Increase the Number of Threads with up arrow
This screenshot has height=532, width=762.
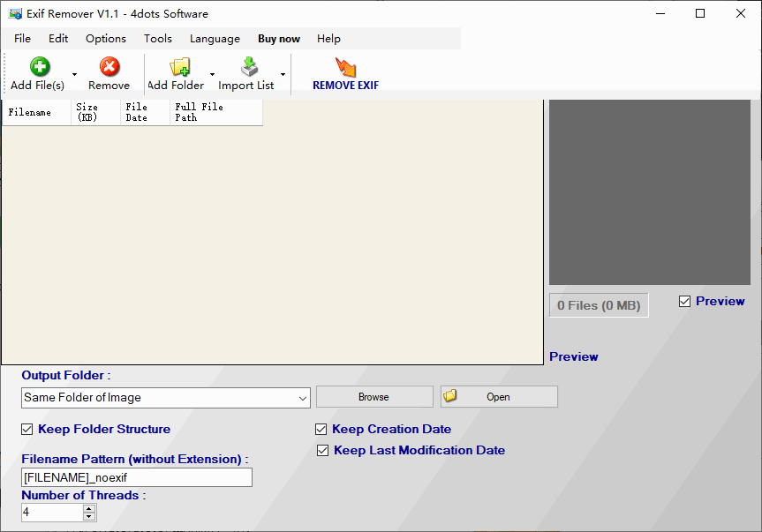pos(89,509)
